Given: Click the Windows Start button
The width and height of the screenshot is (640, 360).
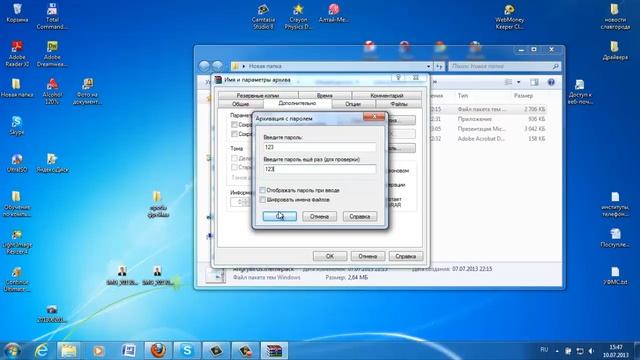Looking at the screenshot, I should pos(12,350).
